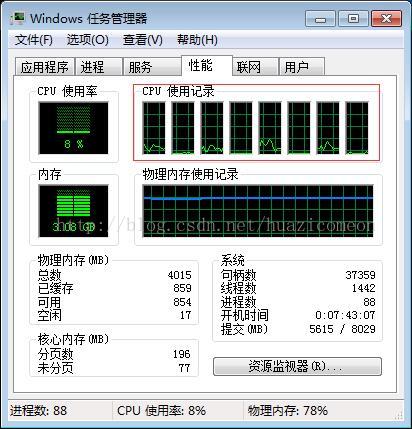
Task: Minimize the Task Manager window
Action: point(320,18)
